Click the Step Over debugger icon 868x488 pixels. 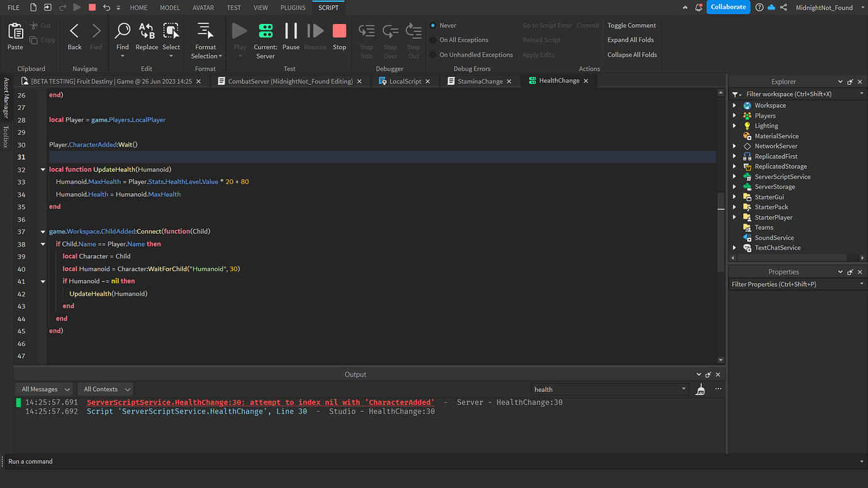point(390,30)
